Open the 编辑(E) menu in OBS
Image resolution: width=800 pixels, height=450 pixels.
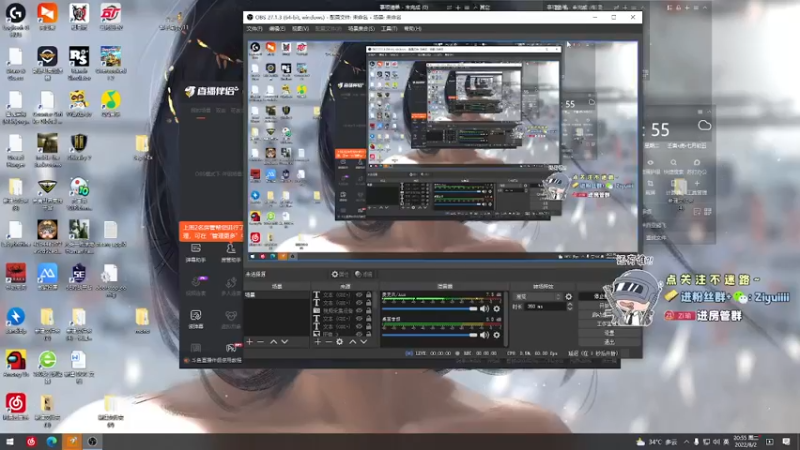277,29
